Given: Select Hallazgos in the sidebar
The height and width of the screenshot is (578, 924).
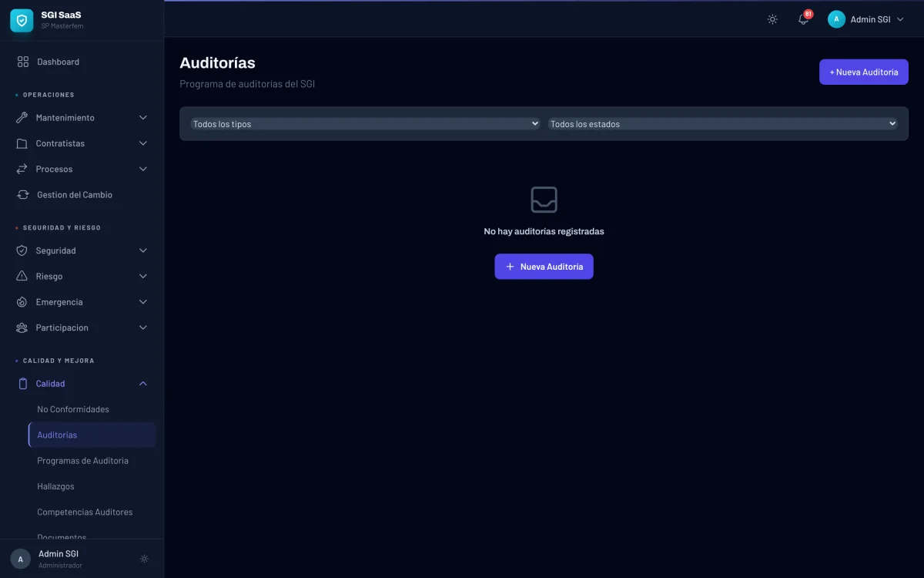Looking at the screenshot, I should click(x=55, y=486).
